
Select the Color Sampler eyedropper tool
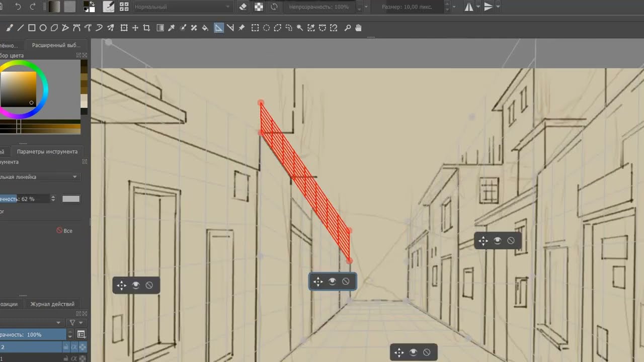pos(171,28)
